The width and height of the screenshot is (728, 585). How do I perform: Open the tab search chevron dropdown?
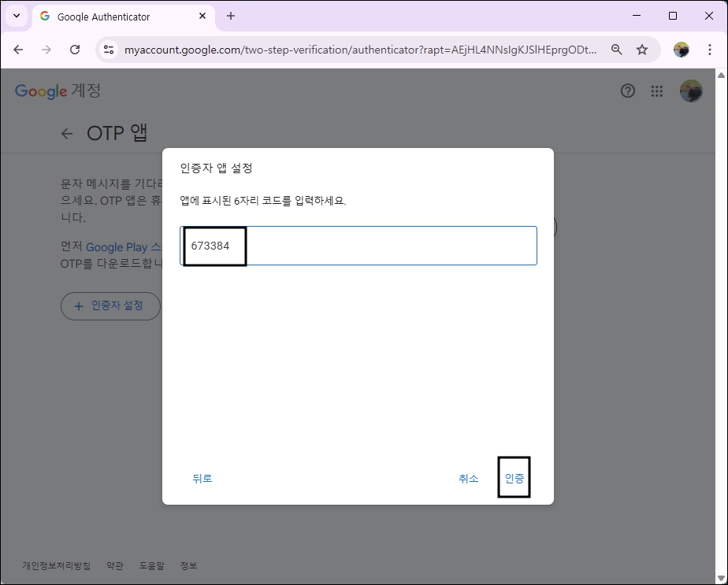pos(16,16)
